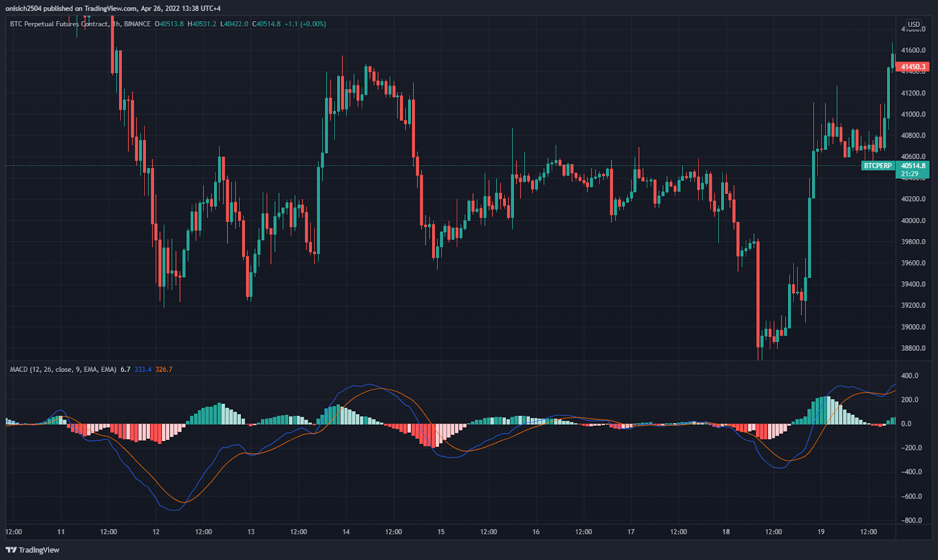Viewport: 938px width, 560px height.
Task: Click the 39600.0 price axis label
Action: click(913, 263)
